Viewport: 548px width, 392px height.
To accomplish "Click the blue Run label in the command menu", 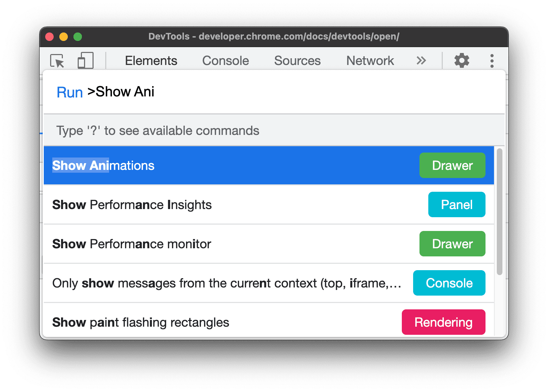I will tap(70, 92).
